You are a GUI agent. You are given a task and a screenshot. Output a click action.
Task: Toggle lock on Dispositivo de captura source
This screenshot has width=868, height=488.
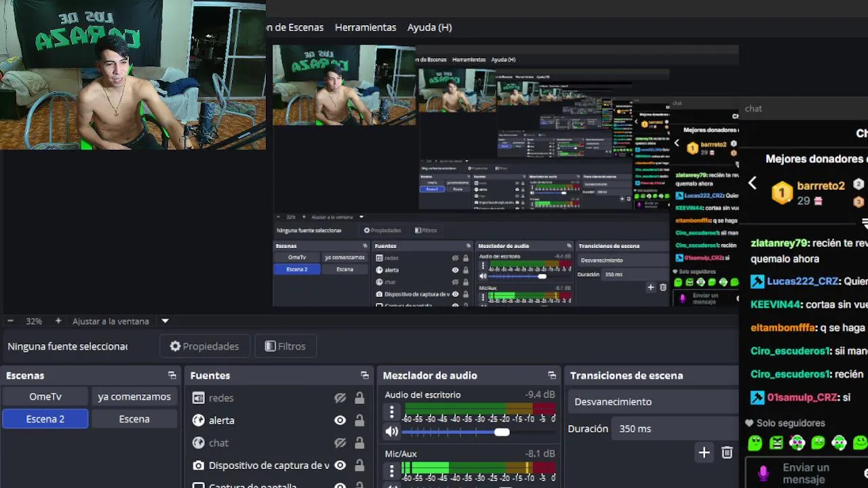[x=359, y=465]
